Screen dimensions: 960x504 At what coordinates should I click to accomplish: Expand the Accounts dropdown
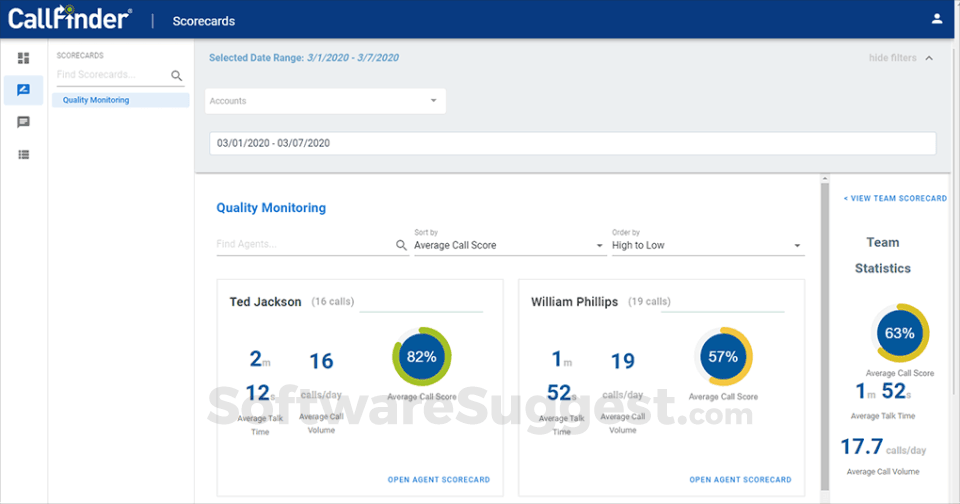pos(325,101)
